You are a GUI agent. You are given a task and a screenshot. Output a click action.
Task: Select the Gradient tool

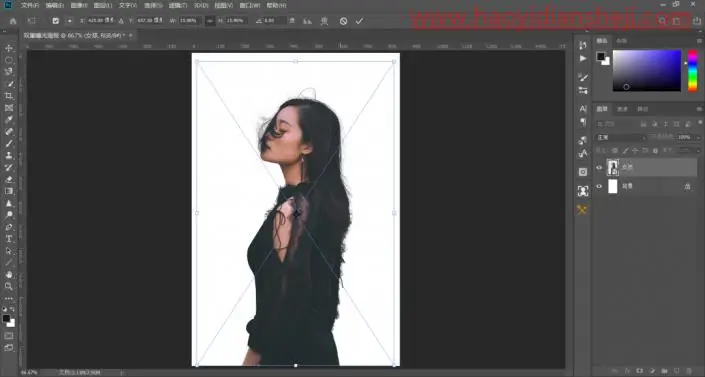(x=9, y=191)
